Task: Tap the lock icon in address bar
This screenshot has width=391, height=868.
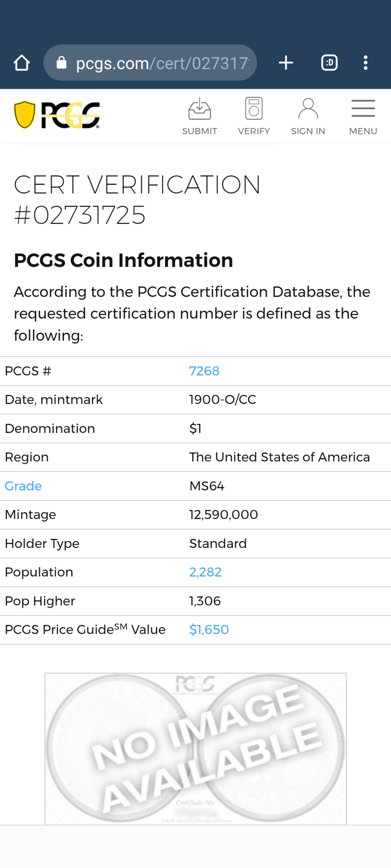Action: point(62,63)
